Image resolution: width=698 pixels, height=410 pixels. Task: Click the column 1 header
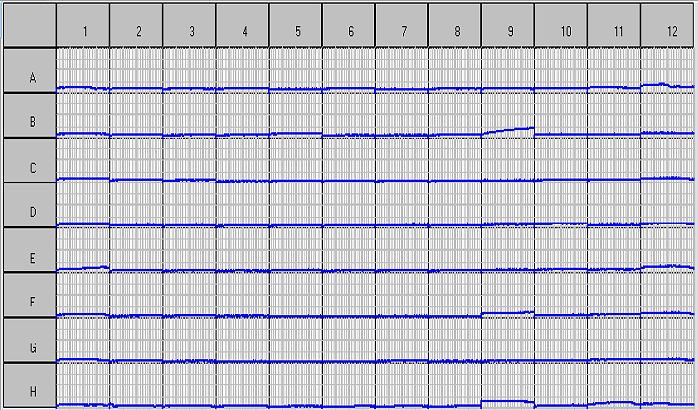[83, 30]
